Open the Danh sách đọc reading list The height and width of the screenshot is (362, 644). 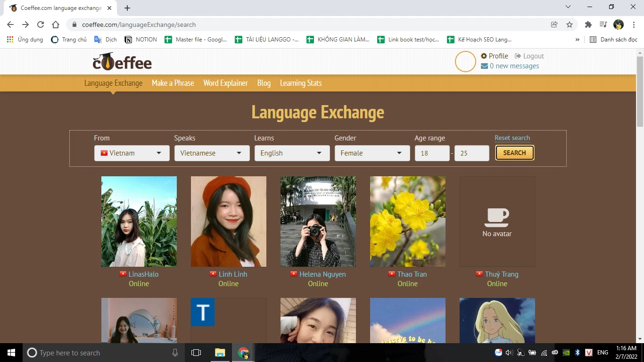614,40
